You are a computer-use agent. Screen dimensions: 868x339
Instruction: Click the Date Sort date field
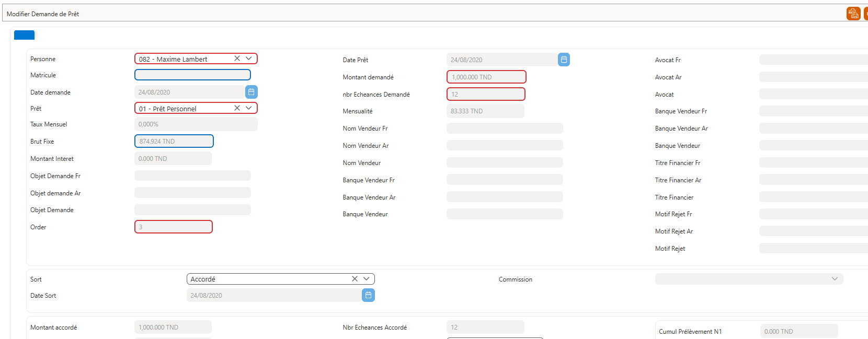click(274, 295)
